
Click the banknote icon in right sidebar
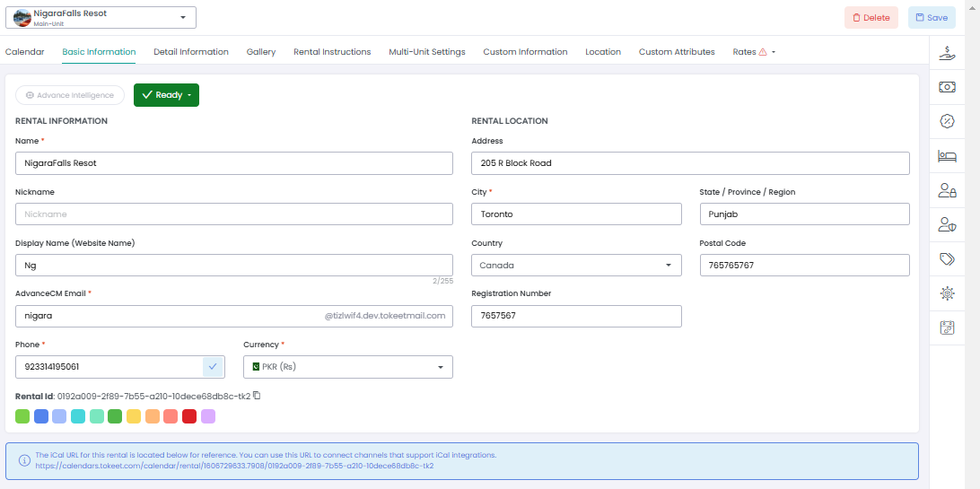click(x=947, y=87)
